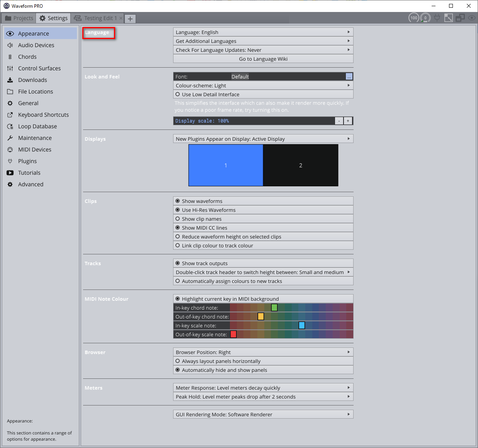Select display 2 thumbnail

click(301, 165)
